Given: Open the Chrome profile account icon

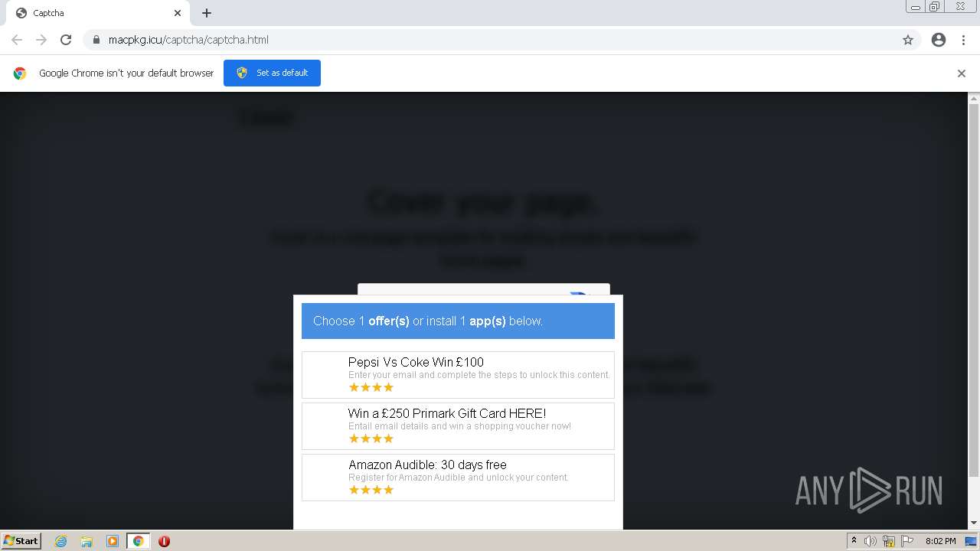Looking at the screenshot, I should (x=939, y=40).
